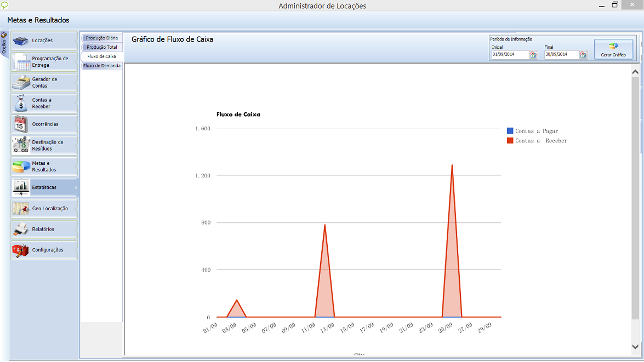
Task: Open the Geo Localização map icon
Action: pyautogui.click(x=21, y=209)
